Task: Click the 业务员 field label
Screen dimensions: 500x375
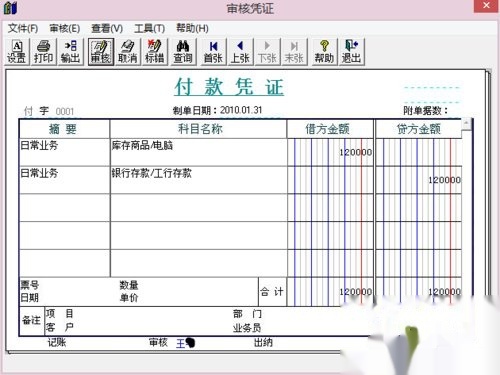Action: click(247, 328)
